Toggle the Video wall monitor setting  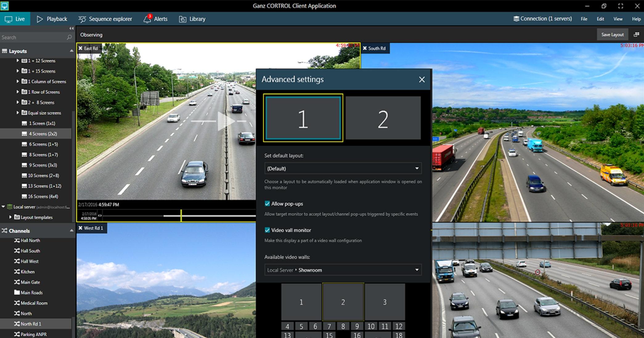[x=267, y=230]
